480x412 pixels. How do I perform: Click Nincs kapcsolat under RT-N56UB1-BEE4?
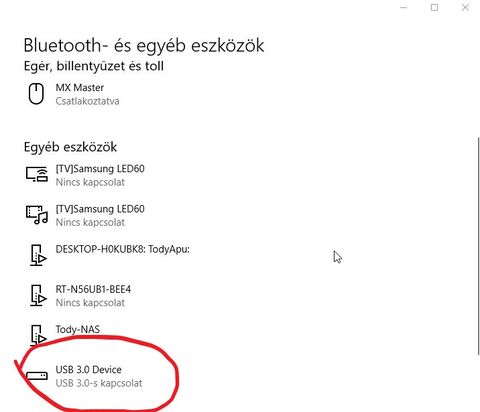(90, 303)
